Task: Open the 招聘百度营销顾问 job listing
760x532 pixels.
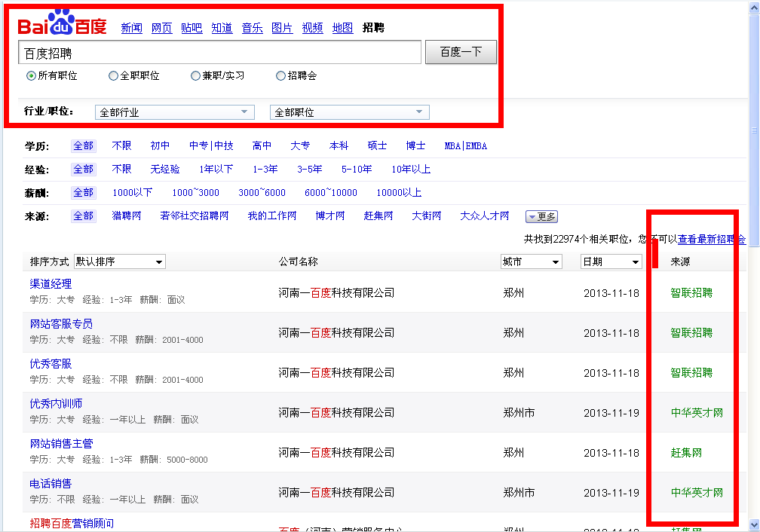Action: pyautogui.click(x=72, y=523)
